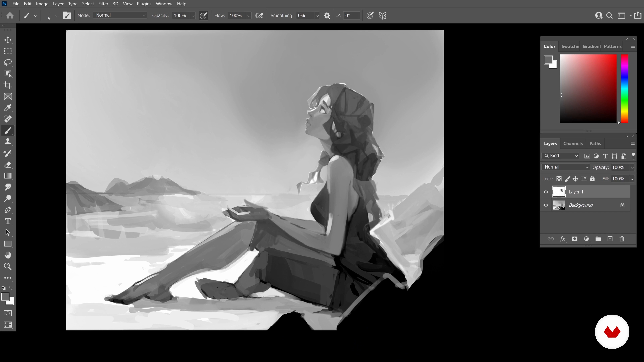This screenshot has width=644, height=362.
Task: Switch to the Channels tab
Action: (x=573, y=143)
